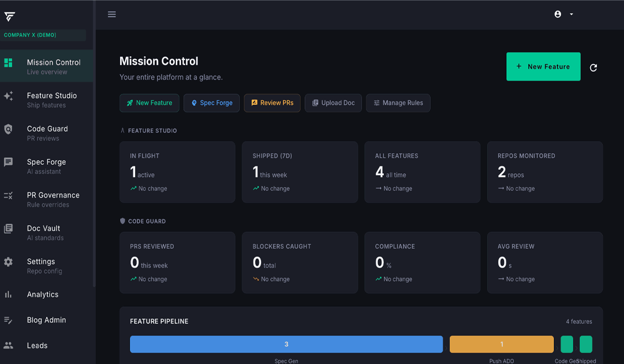Navigate to Spec Forge AI assistant

pos(47,166)
